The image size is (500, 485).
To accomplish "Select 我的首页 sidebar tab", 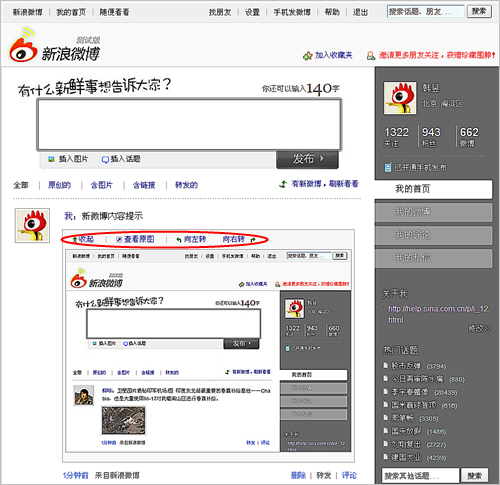I will [433, 189].
